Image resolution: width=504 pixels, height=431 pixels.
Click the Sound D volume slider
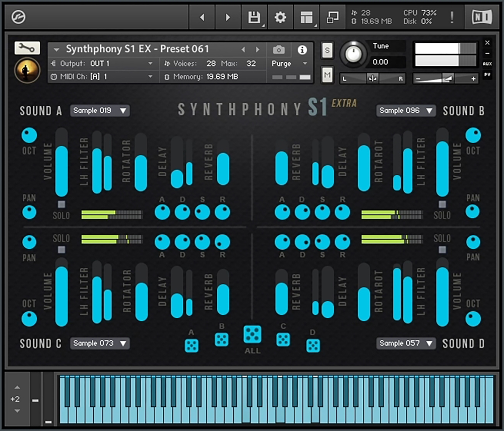click(x=443, y=292)
